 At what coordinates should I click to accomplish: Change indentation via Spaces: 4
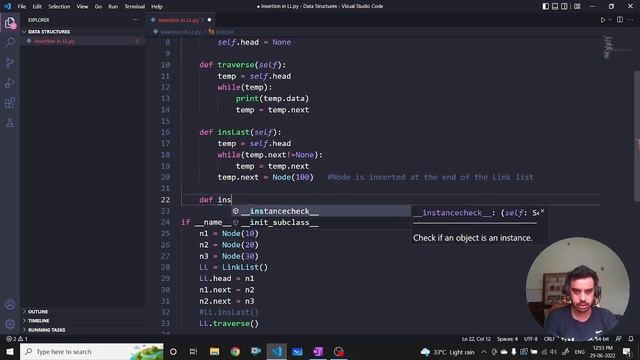507,339
